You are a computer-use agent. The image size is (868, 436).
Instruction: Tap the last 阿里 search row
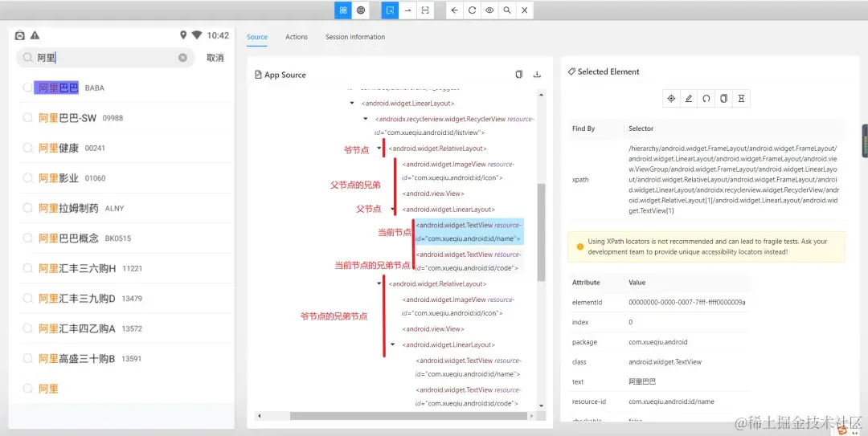[x=125, y=389]
